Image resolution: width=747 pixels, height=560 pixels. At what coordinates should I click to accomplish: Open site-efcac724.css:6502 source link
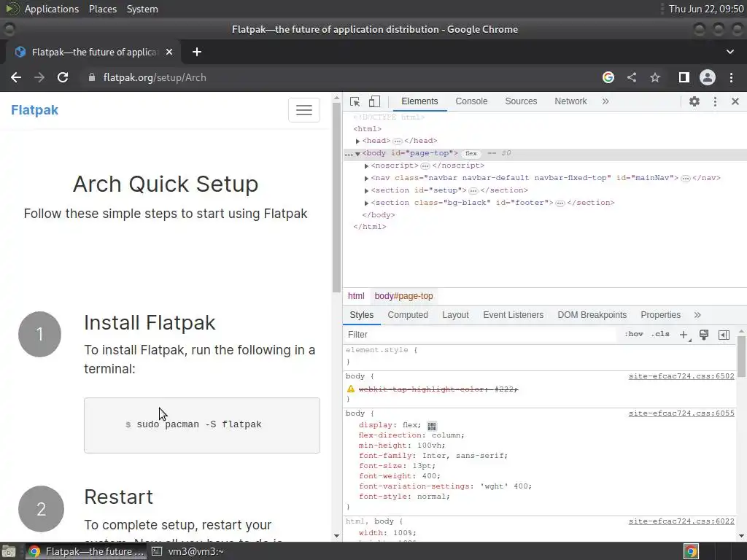pos(681,376)
